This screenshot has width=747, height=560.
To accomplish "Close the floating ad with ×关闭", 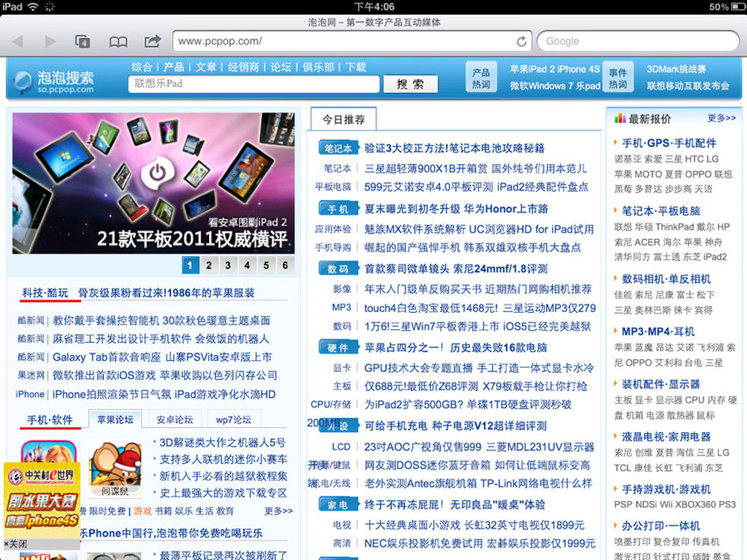I will click(15, 544).
